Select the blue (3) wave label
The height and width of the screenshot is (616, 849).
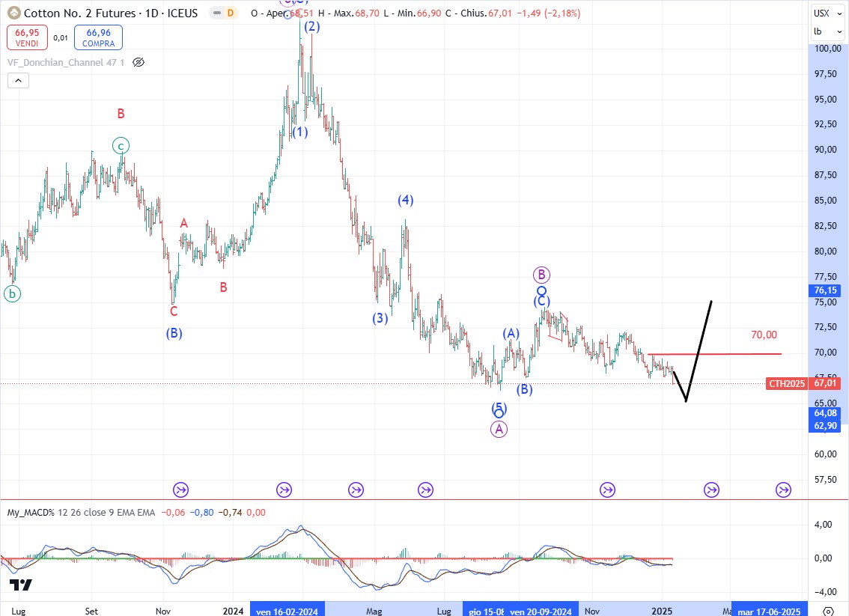[x=380, y=318]
